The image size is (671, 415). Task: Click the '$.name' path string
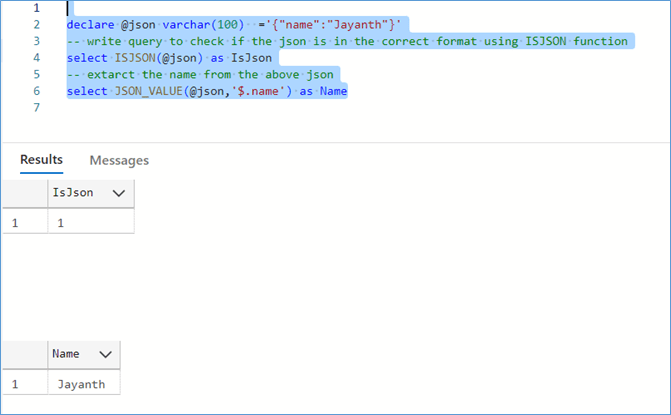coord(258,91)
